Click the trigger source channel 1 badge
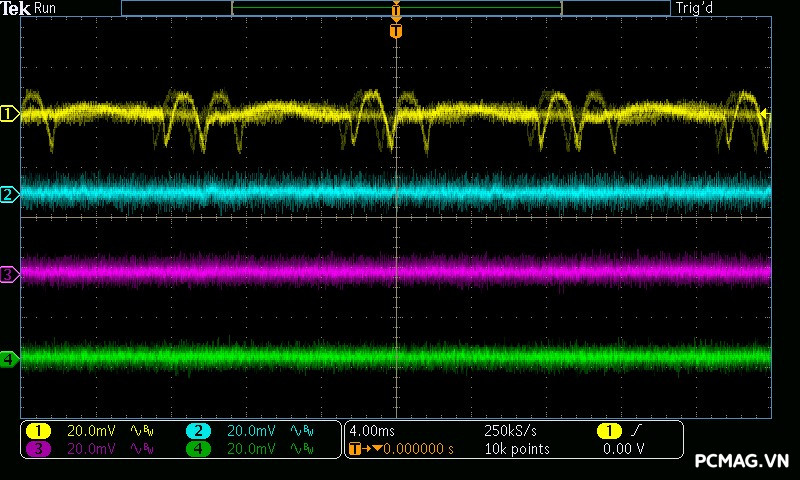800x480 pixels. coord(608,431)
